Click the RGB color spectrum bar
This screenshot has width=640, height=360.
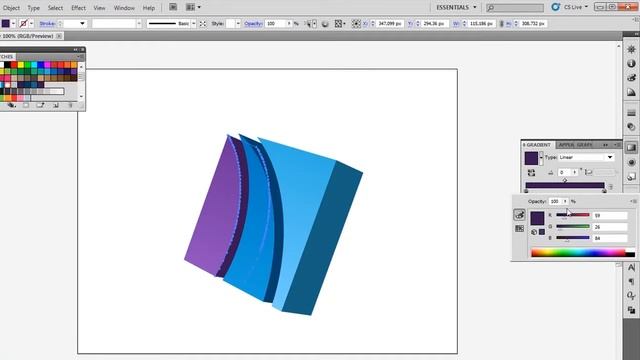pyautogui.click(x=583, y=253)
